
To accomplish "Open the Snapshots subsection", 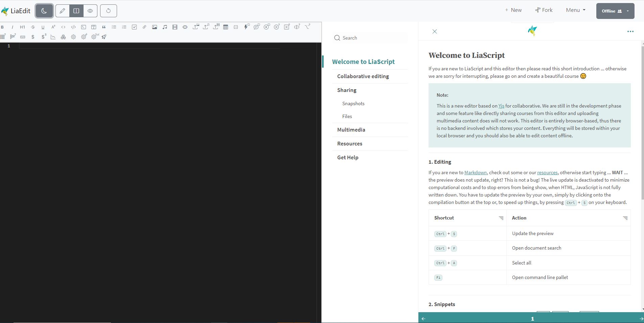I will pyautogui.click(x=353, y=103).
